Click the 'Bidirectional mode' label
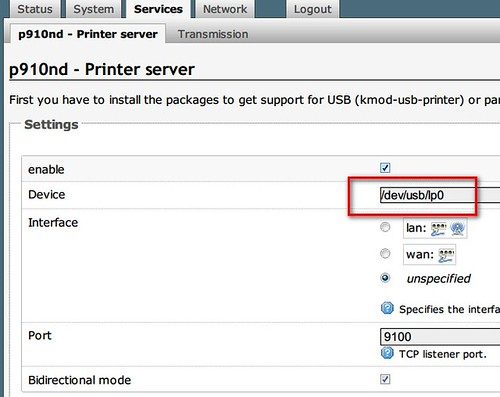 point(80,380)
